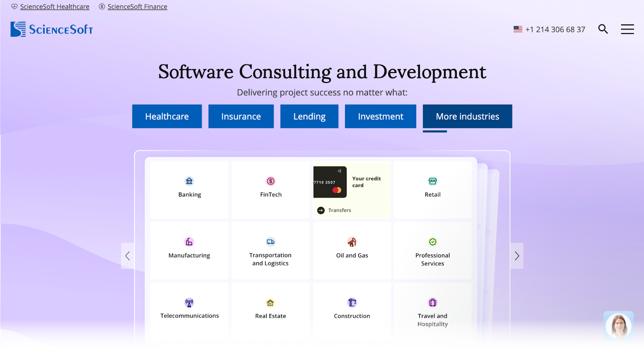Open the Retail industry label
This screenshot has width=644, height=352.
click(x=433, y=195)
